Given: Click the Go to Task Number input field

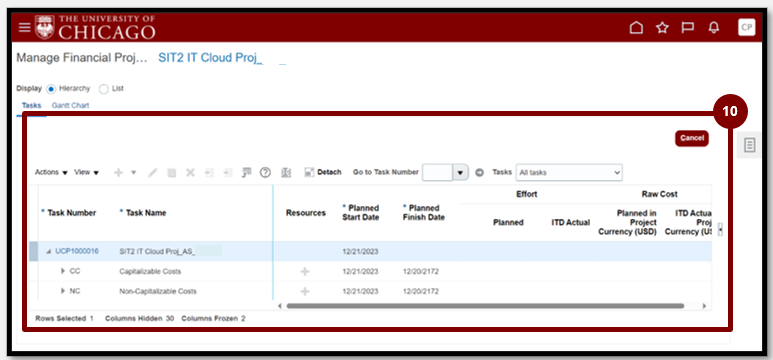Looking at the screenshot, I should click(x=437, y=173).
